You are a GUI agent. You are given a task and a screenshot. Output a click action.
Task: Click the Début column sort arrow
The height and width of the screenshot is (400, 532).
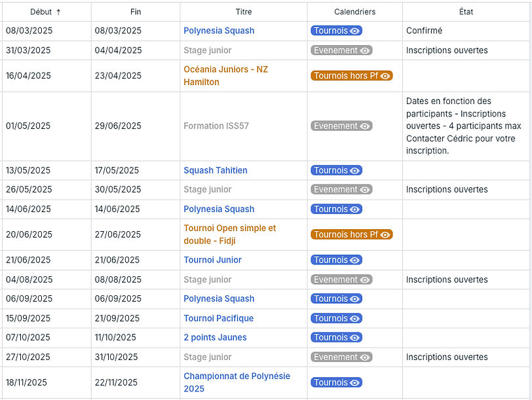pos(58,12)
